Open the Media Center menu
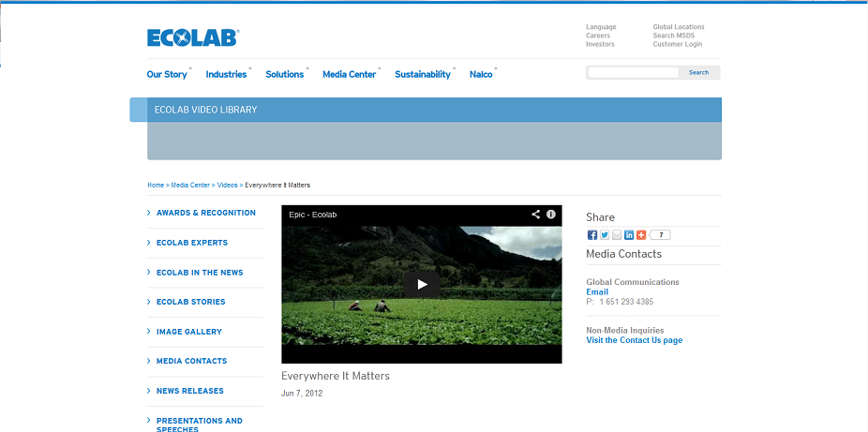868x432 pixels. (350, 74)
